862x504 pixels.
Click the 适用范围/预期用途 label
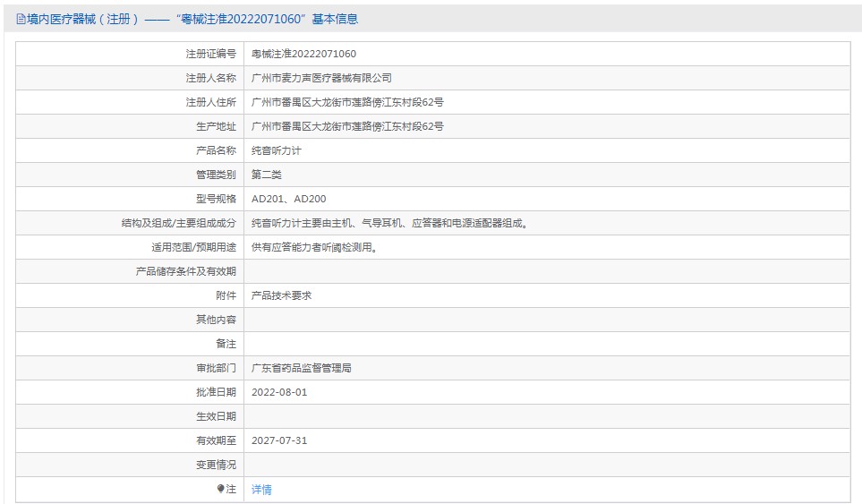(194, 247)
